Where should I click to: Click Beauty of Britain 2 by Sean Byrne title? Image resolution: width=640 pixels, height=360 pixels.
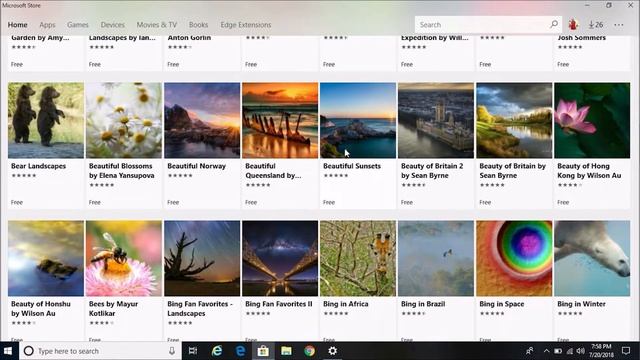(432, 171)
